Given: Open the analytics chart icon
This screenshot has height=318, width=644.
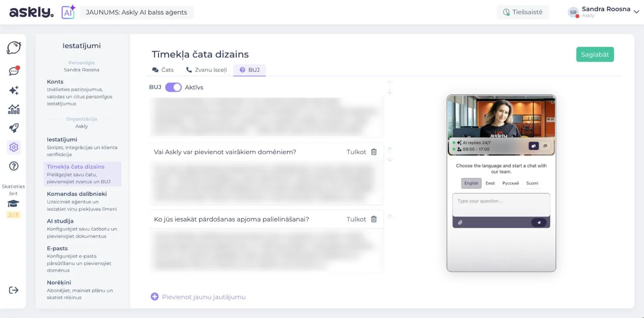Looking at the screenshot, I should coord(14,109).
